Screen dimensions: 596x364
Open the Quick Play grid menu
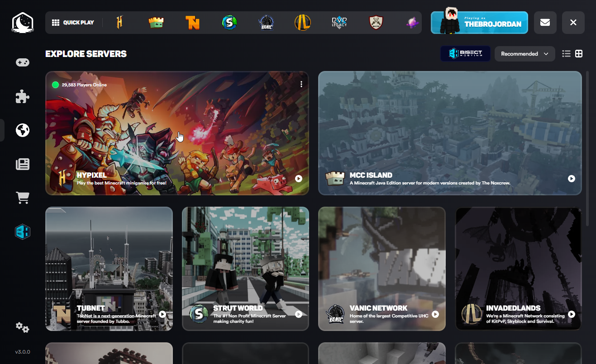73,23
